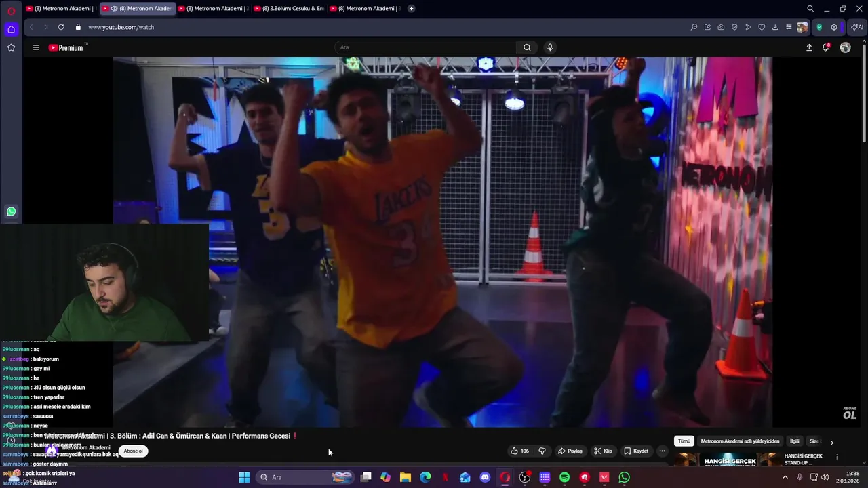View site security lock info

point(78,27)
